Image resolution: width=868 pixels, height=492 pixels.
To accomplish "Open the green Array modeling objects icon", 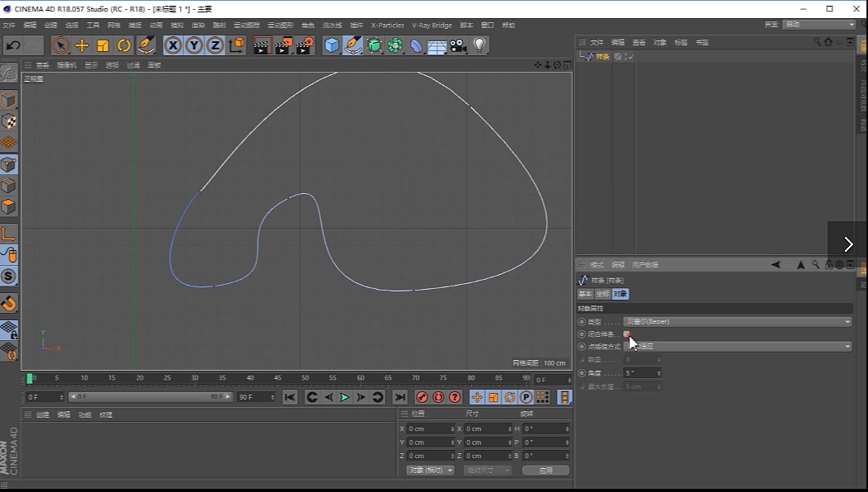I will click(x=395, y=45).
